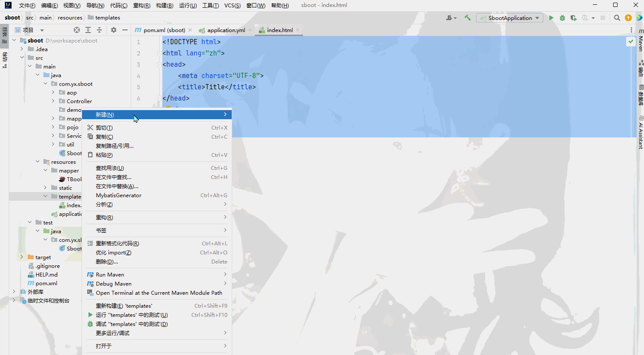
Task: Click the user account icon dropdown
Action: point(451,18)
